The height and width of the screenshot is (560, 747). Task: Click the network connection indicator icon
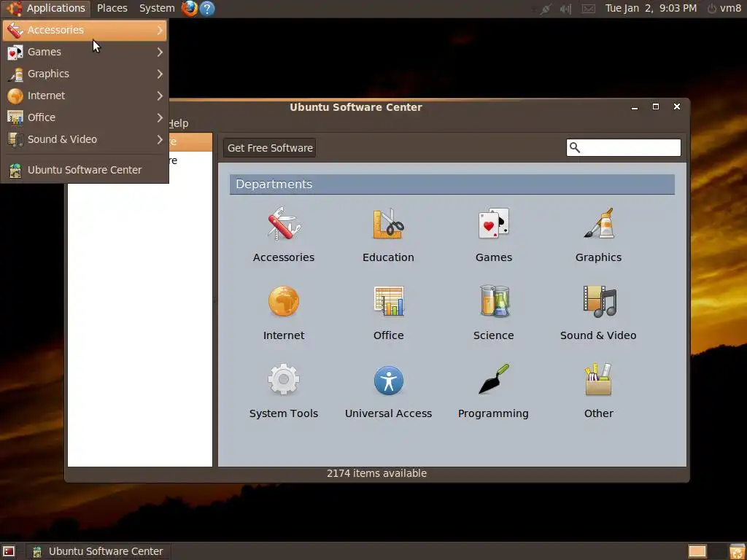(x=544, y=9)
